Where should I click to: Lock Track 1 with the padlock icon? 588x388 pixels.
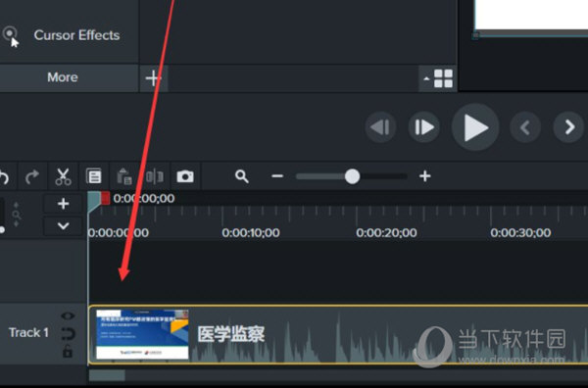[x=68, y=351]
